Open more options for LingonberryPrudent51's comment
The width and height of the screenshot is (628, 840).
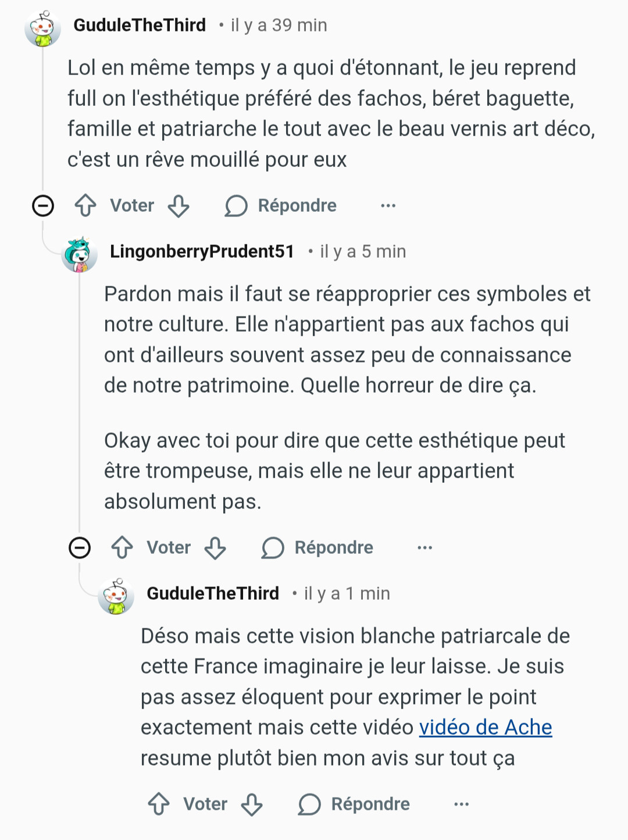tap(424, 547)
